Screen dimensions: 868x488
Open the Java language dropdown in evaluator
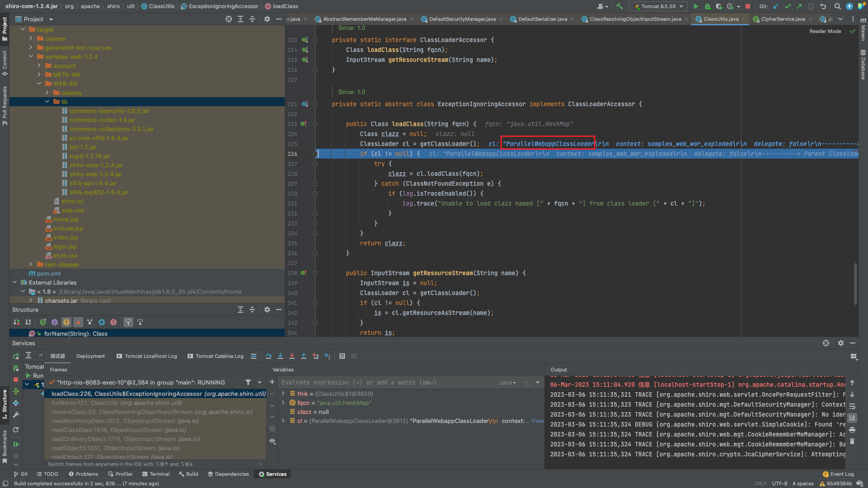[x=507, y=382]
